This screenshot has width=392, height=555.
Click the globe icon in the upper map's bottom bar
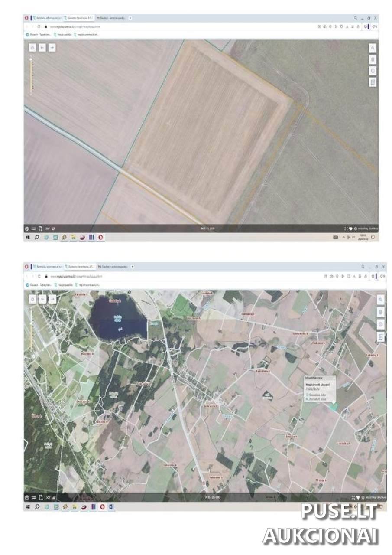27,229
